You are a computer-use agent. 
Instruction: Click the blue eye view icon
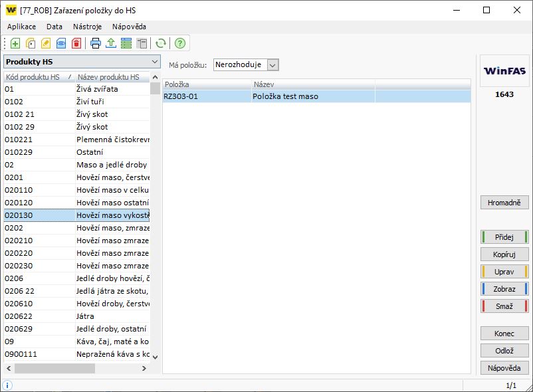(61, 43)
